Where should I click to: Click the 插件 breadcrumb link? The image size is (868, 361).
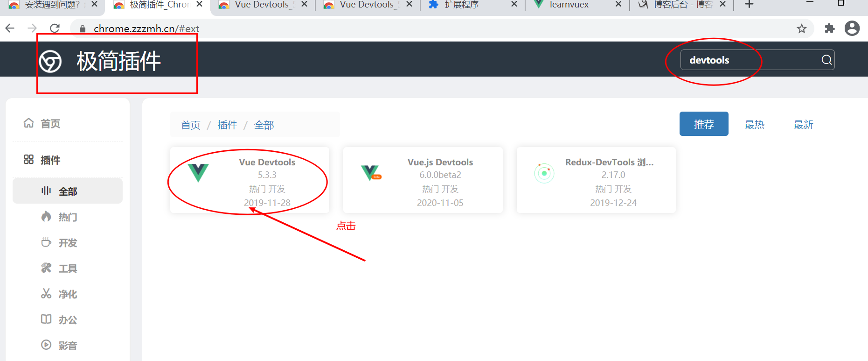click(x=227, y=125)
